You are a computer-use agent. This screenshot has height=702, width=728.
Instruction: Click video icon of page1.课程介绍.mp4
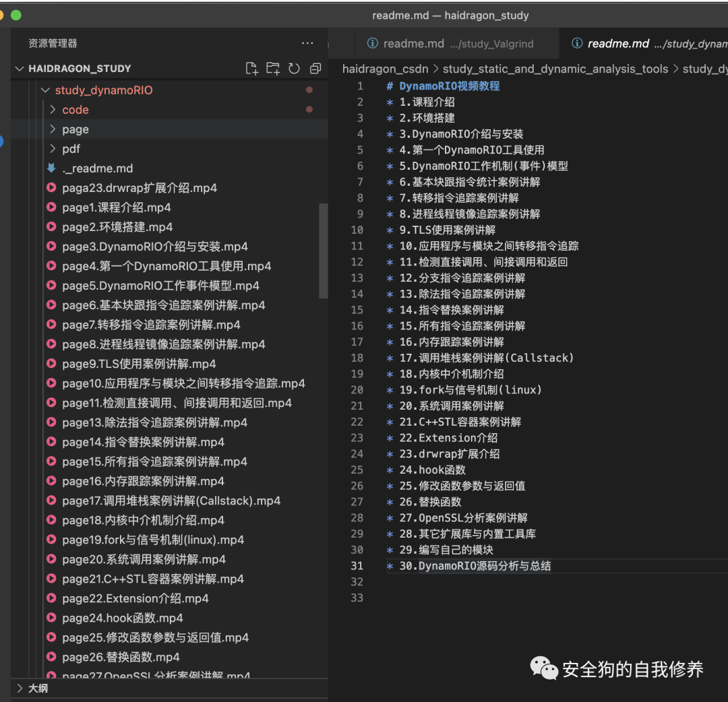[51, 207]
